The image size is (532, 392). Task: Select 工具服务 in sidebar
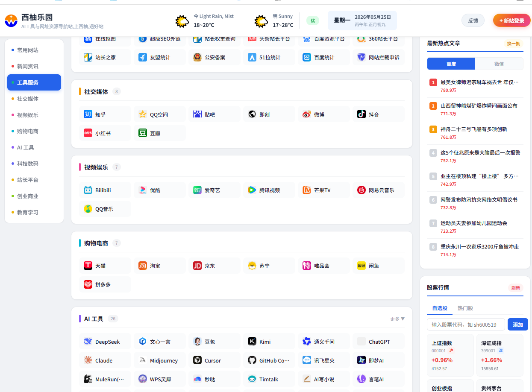(x=34, y=82)
